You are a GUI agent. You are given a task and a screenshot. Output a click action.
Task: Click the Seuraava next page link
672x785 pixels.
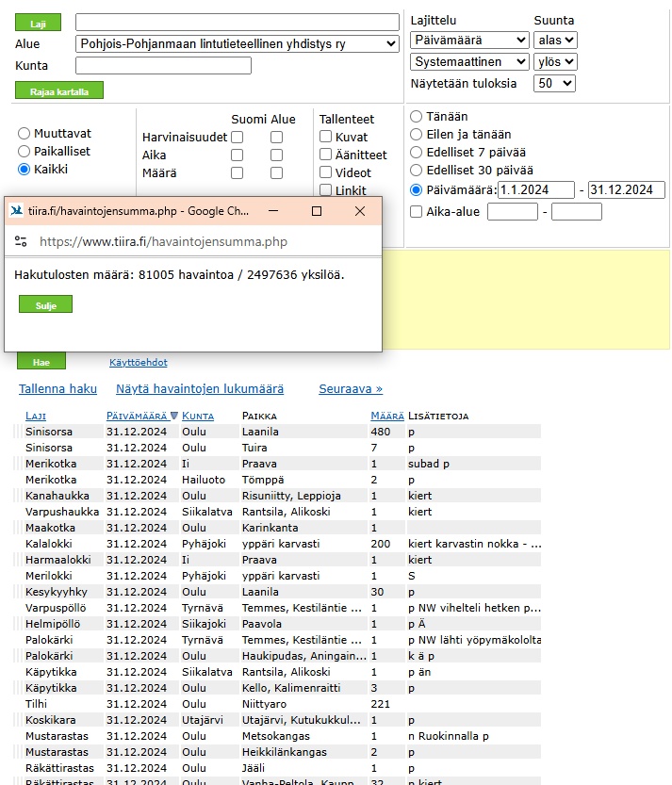coord(351,388)
